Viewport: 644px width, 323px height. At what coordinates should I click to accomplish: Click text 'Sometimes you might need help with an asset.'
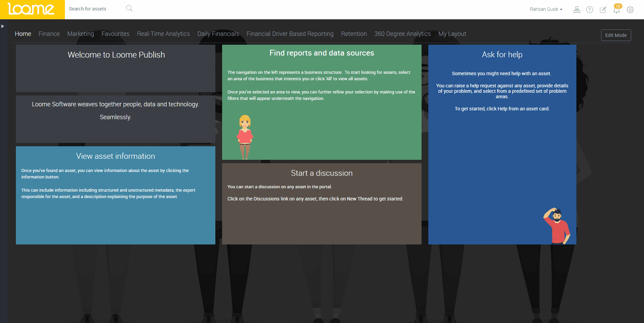[502, 73]
